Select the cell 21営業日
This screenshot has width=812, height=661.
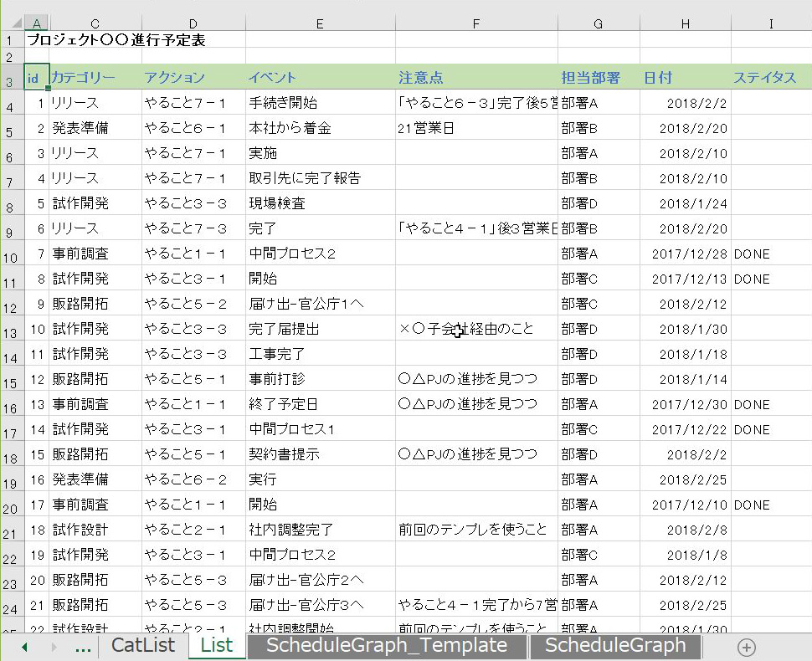click(476, 129)
